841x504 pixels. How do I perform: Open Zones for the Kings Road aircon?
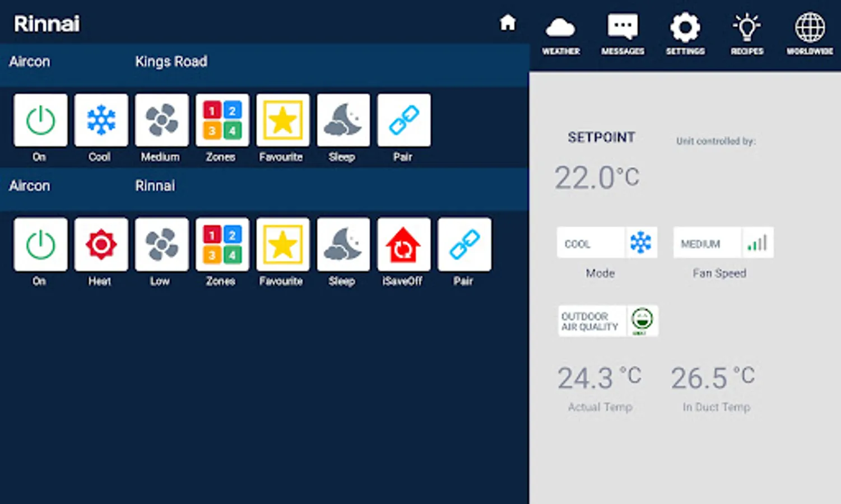click(222, 120)
